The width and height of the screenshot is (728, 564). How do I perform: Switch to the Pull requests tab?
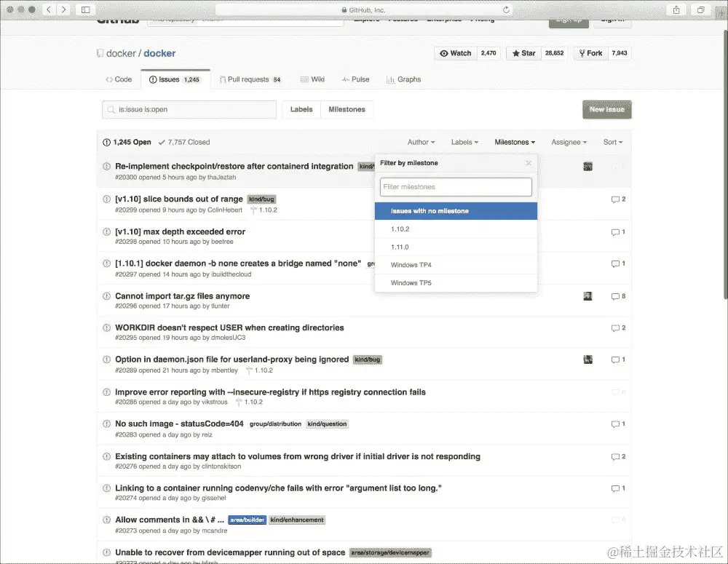250,79
